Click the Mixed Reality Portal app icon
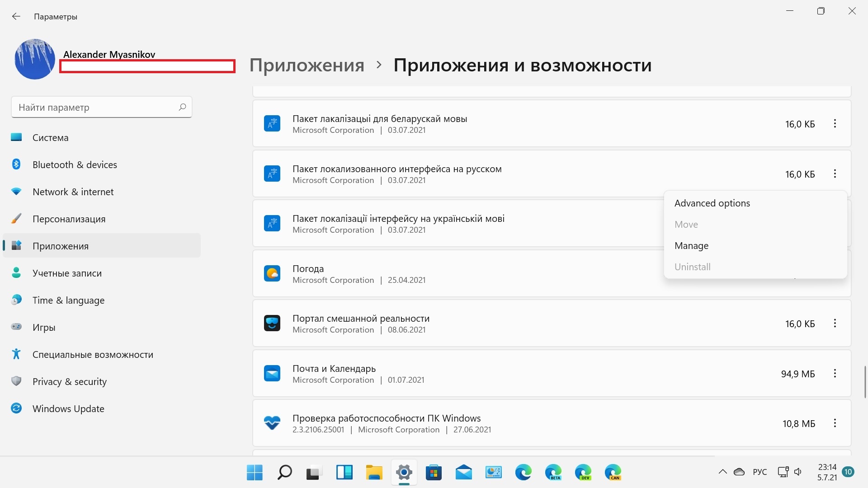868x488 pixels. 272,323
